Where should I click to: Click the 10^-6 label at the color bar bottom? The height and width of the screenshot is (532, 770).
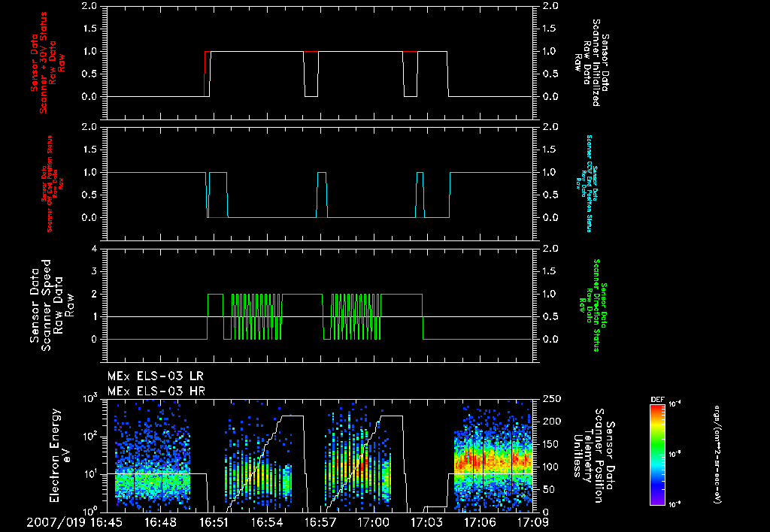[x=675, y=504]
